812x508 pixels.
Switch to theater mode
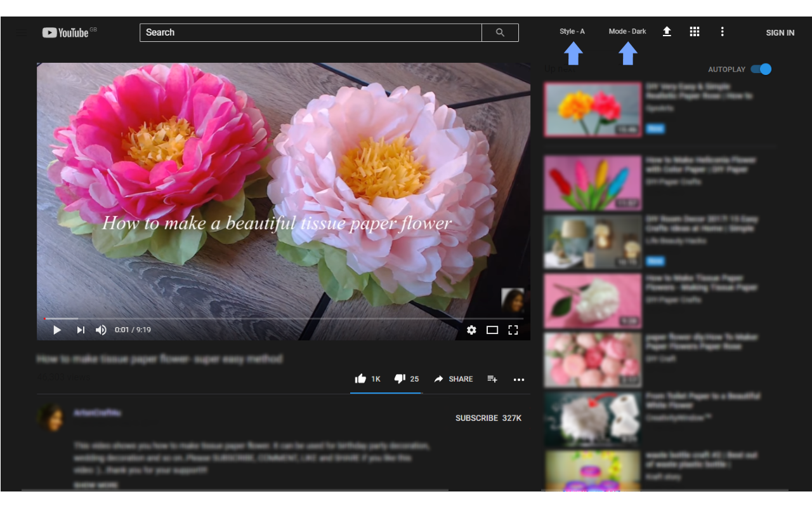pyautogui.click(x=492, y=330)
